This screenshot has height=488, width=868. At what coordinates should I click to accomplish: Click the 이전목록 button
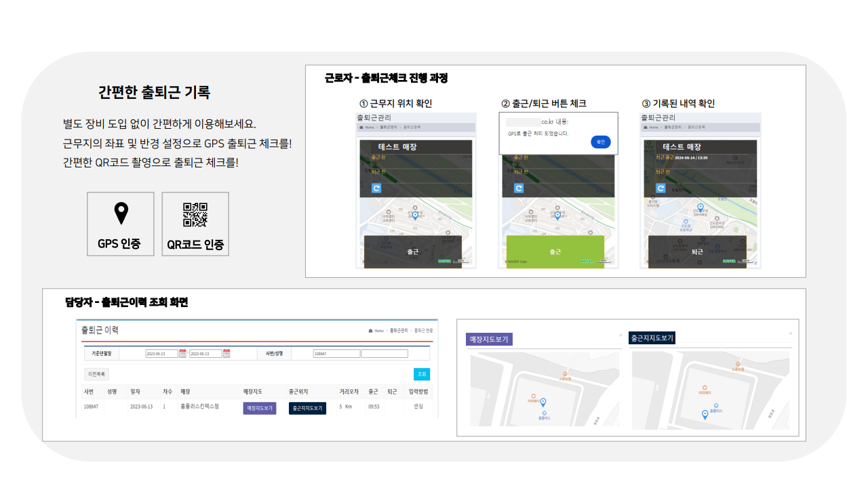pos(98,373)
